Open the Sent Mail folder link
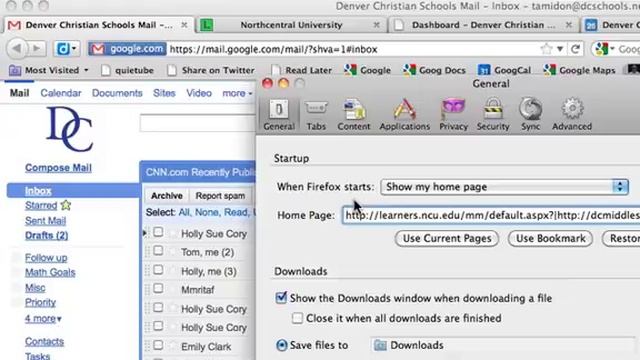 pyautogui.click(x=45, y=221)
